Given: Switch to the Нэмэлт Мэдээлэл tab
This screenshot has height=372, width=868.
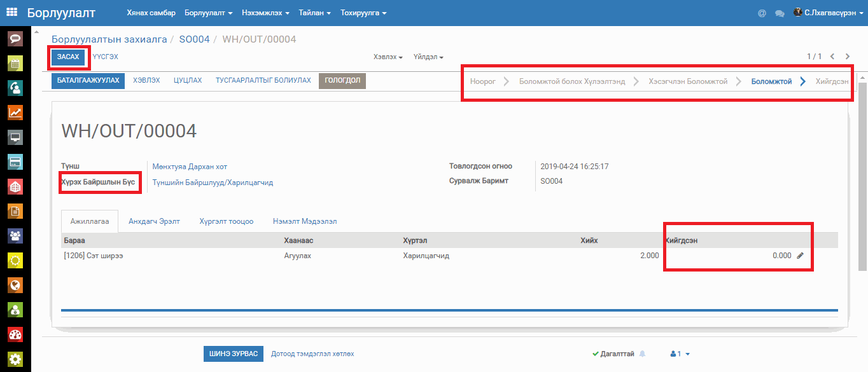Looking at the screenshot, I should (x=305, y=221).
